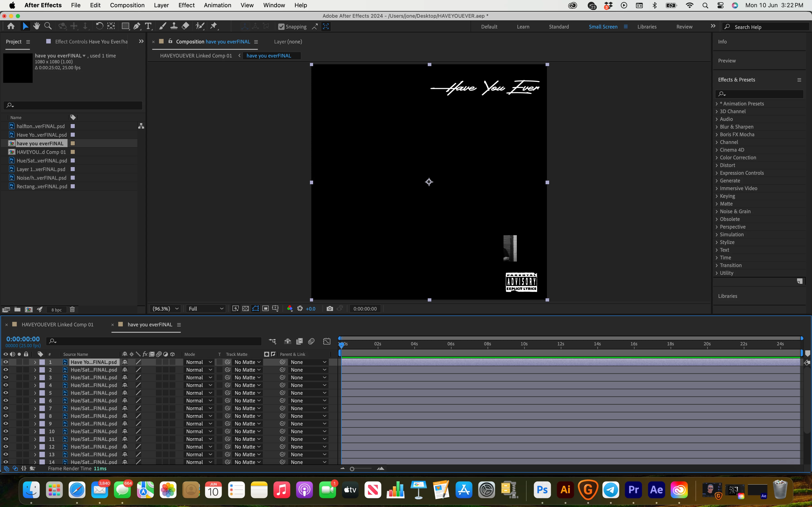Select the Horizontal Type tool
Image resolution: width=812 pixels, height=507 pixels.
[x=148, y=26]
